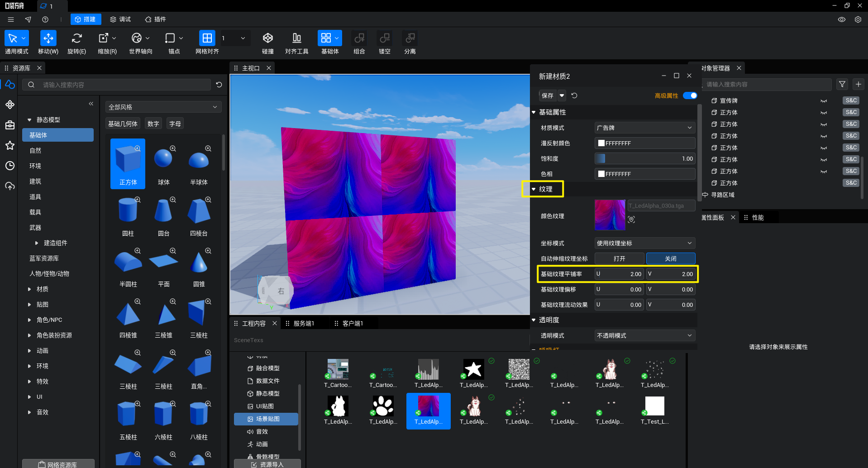This screenshot has width=868, height=468.
Task: Open the 材质模式 广告牌 dropdown
Action: [x=645, y=128]
